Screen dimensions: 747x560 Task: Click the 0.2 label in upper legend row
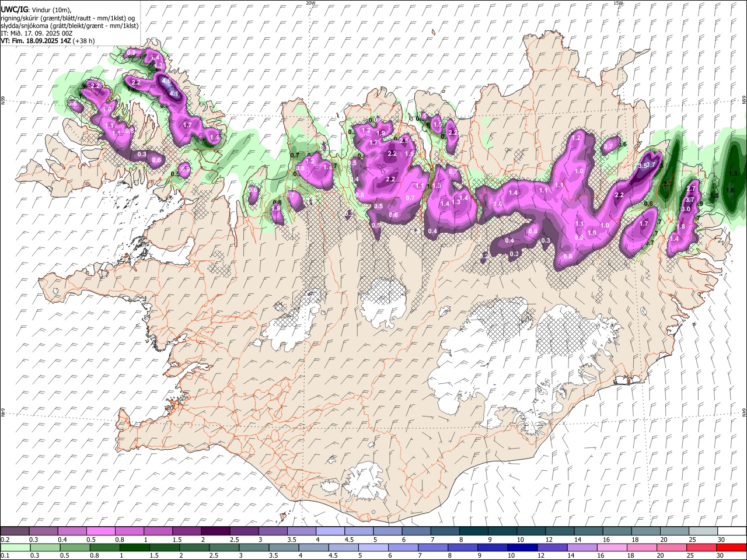tap(5, 540)
